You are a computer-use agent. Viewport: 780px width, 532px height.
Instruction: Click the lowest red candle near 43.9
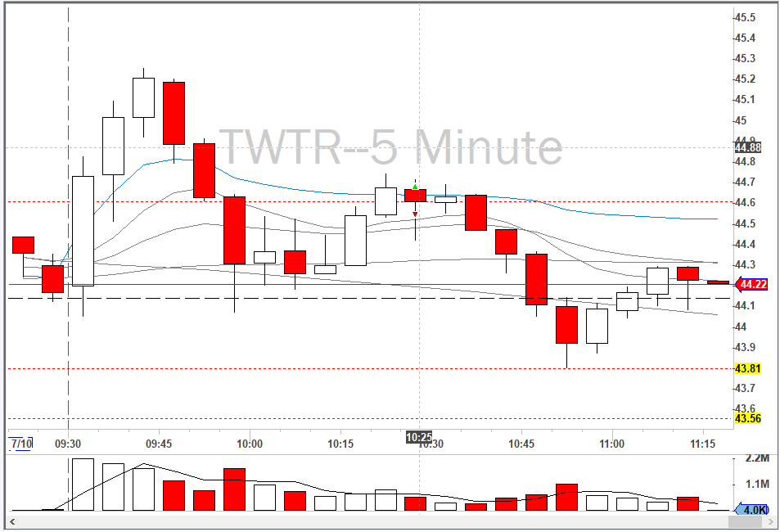[566, 325]
